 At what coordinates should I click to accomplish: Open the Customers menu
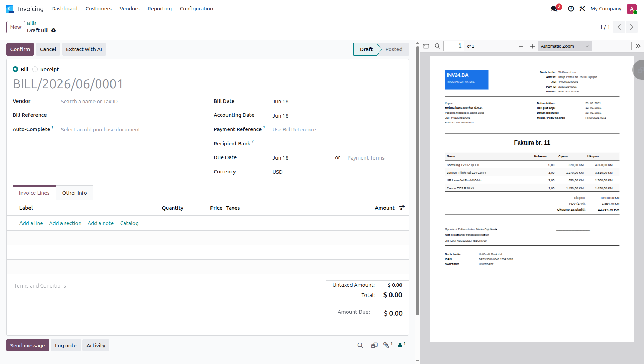99,9
